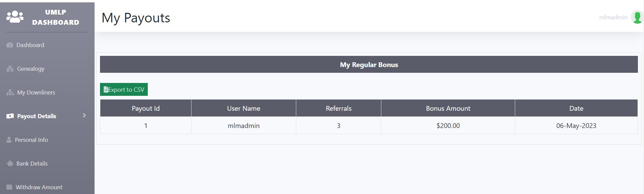This screenshot has height=194, width=644.
Task: Select Personal Info in sidebar
Action: pos(32,140)
